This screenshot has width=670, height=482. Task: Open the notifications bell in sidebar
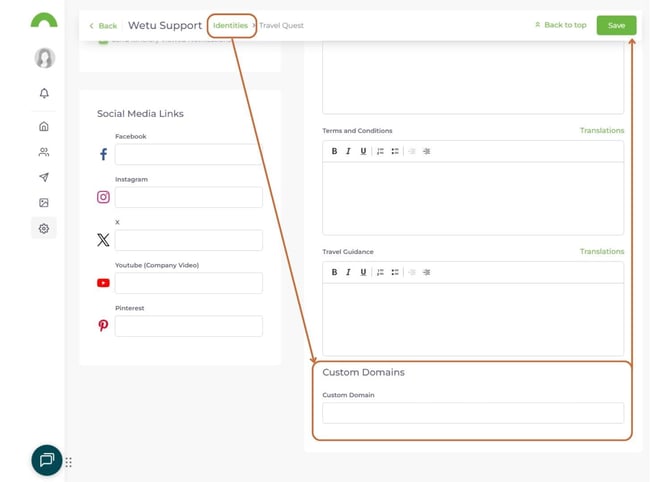click(x=44, y=93)
